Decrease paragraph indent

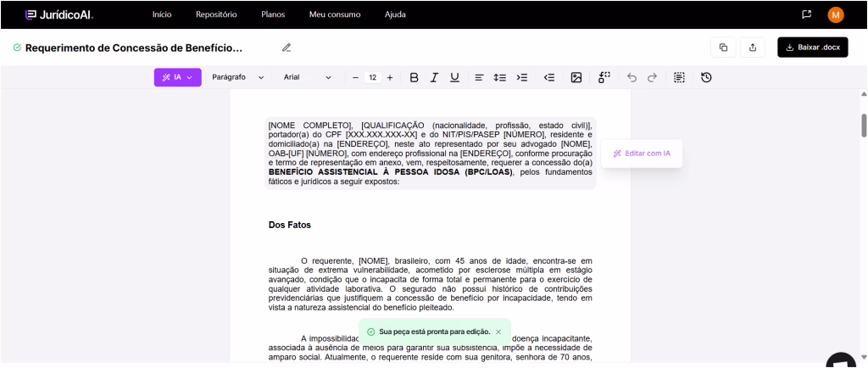549,77
